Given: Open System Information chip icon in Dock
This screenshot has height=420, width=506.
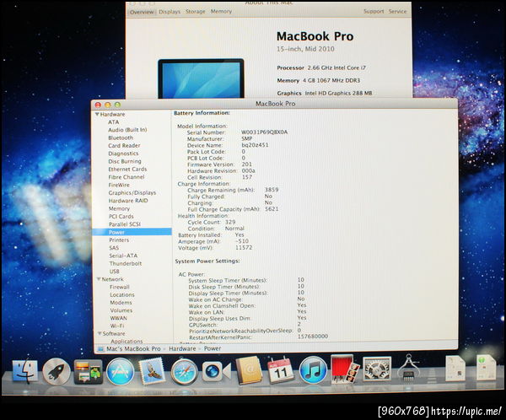Looking at the screenshot, I should point(408,369).
